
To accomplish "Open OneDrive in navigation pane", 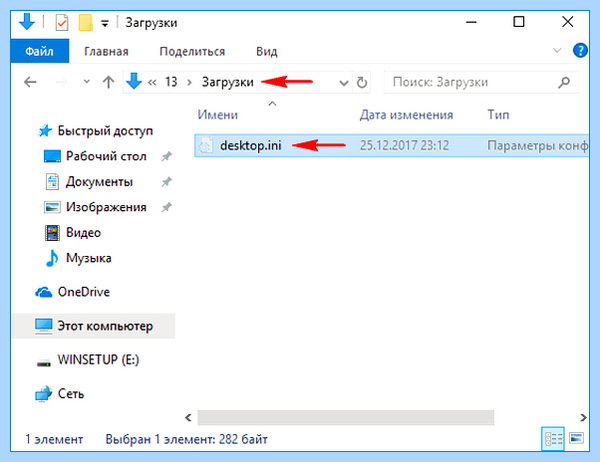I will pyautogui.click(x=83, y=292).
